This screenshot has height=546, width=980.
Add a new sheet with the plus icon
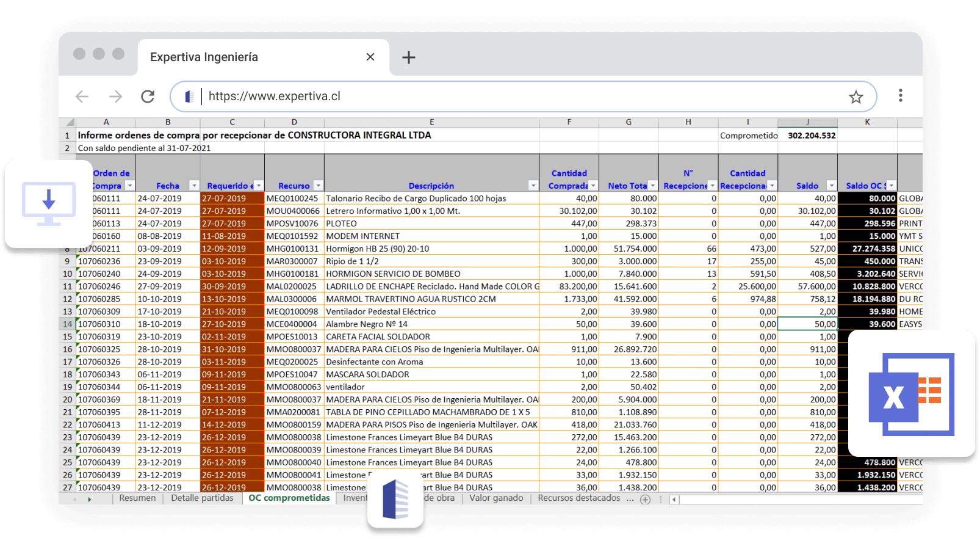coord(645,500)
